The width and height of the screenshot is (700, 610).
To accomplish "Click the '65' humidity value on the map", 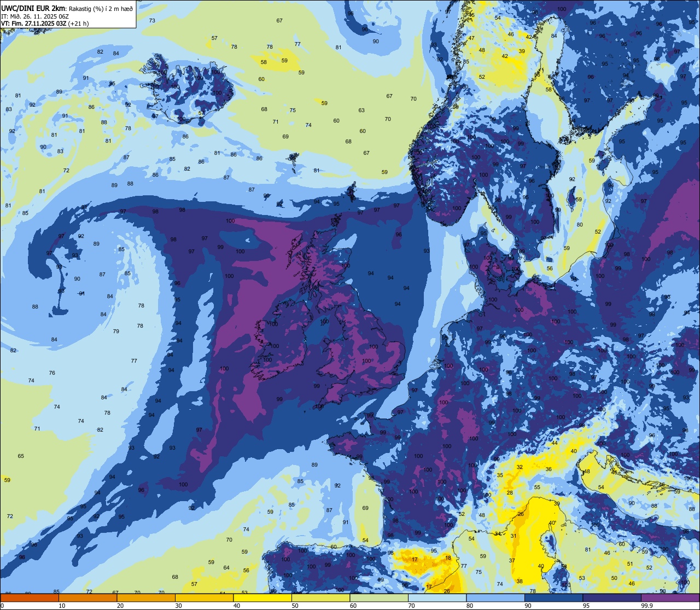I will coord(21,456).
